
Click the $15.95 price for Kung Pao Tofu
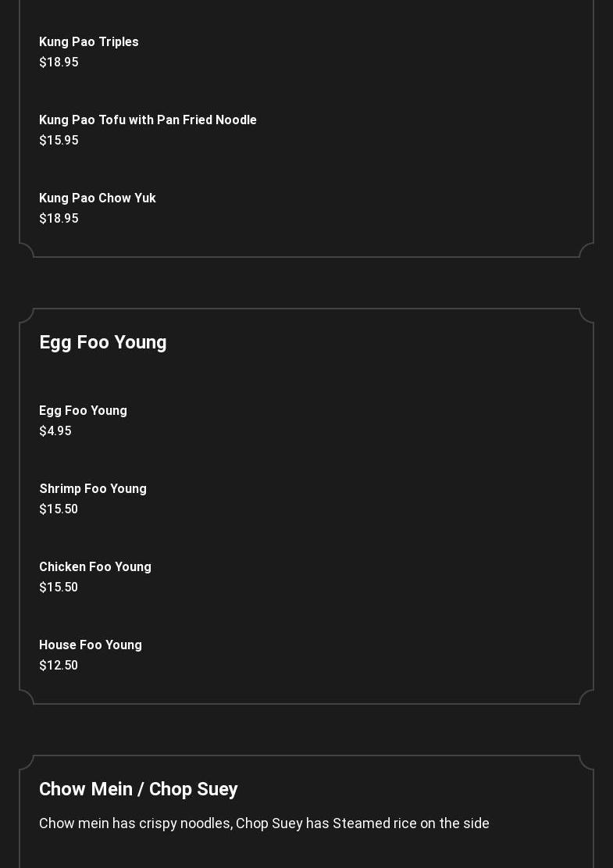click(59, 140)
